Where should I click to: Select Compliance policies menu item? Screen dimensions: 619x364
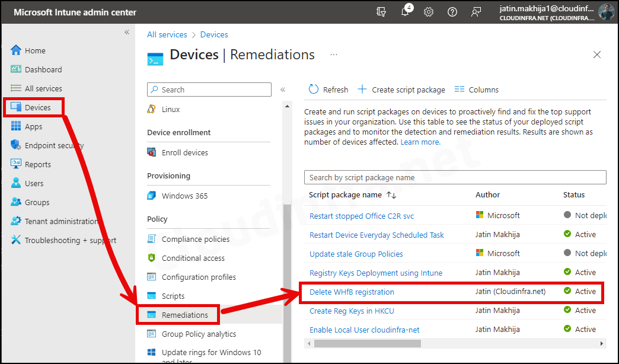196,239
